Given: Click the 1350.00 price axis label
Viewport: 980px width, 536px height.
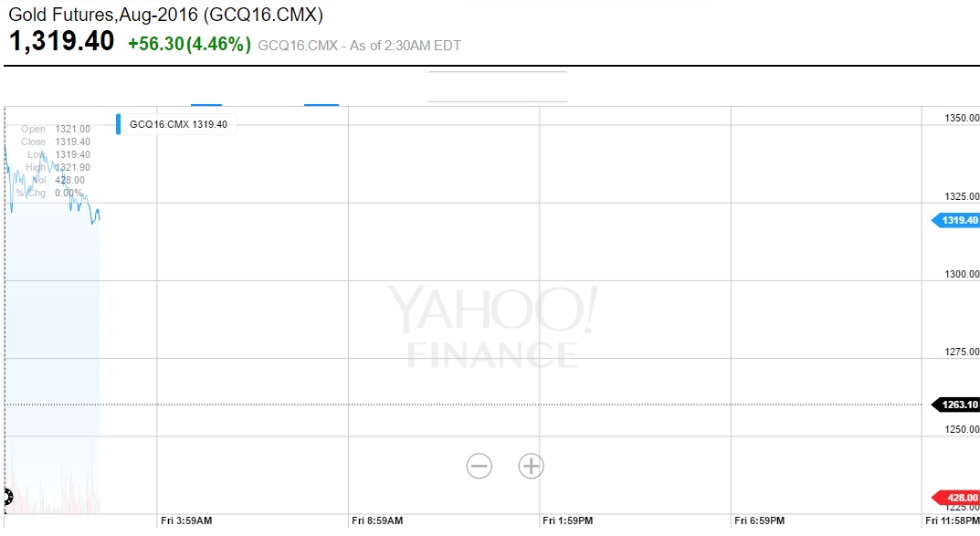Looking at the screenshot, I should [962, 119].
